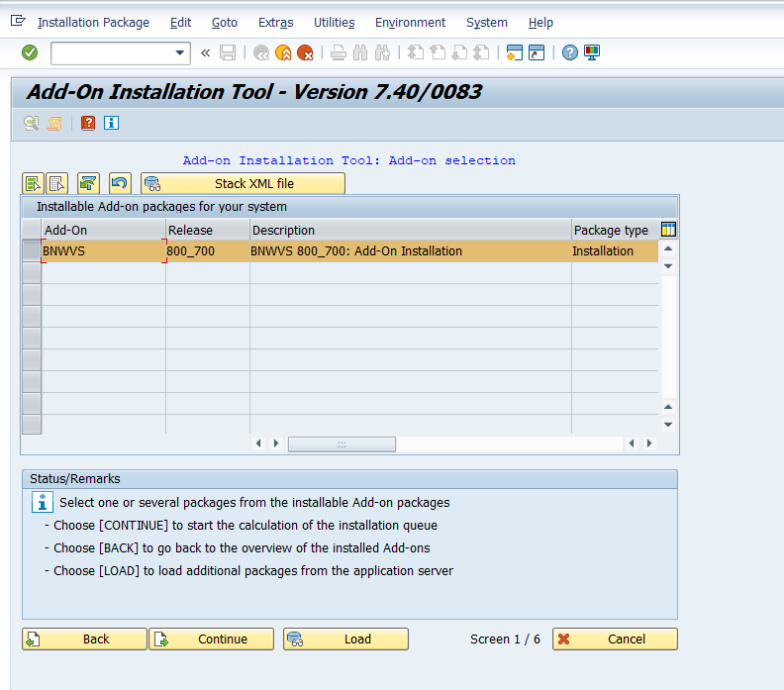Open the Installation Package menu

pos(93,23)
